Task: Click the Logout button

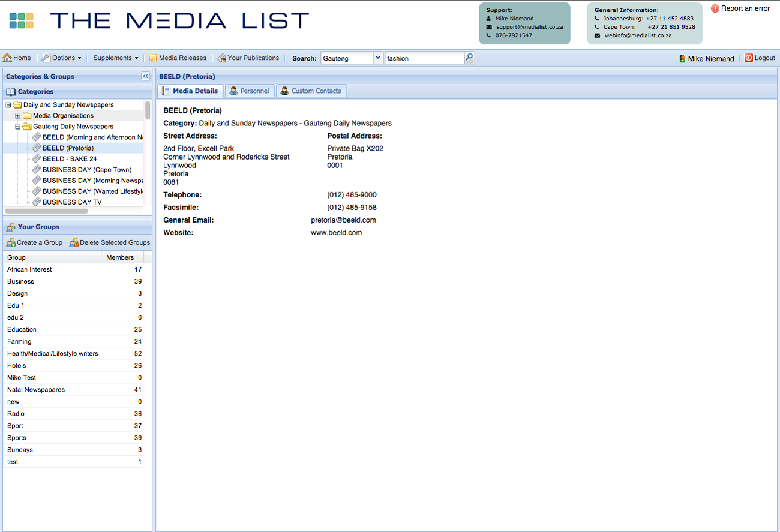Action: click(760, 58)
